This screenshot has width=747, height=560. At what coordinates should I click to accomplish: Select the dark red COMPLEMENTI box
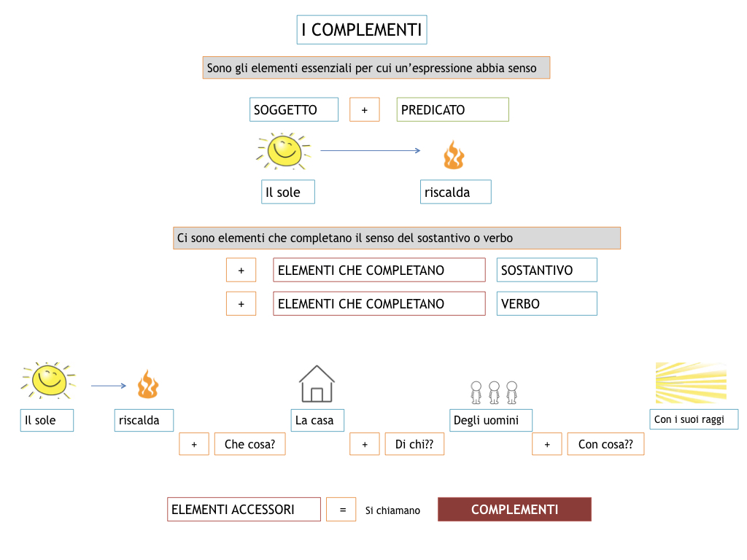(514, 509)
